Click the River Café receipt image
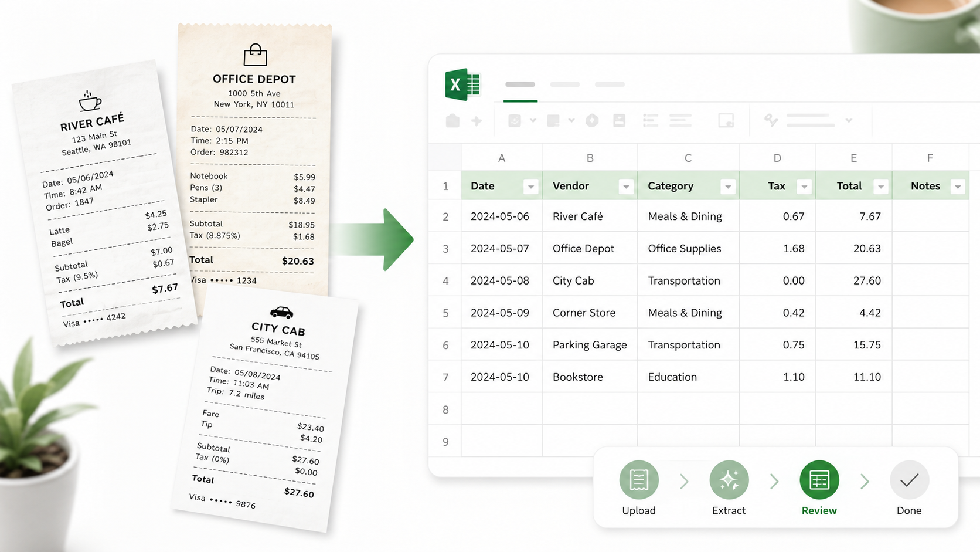 point(104,203)
